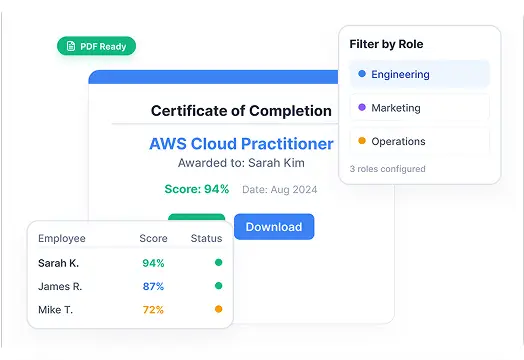The height and width of the screenshot is (360, 524).
Task: Select the Mike T. employee row
Action: [x=130, y=310]
